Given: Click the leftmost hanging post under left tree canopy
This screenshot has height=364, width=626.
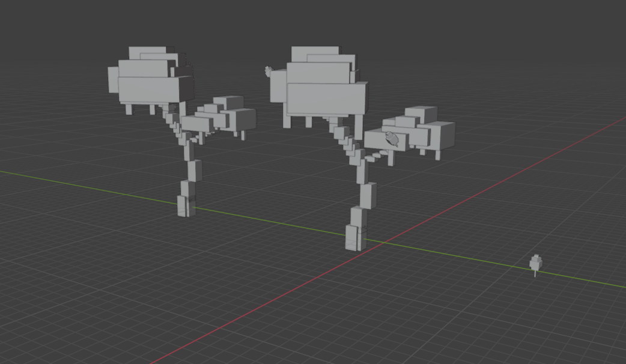Looking at the screenshot, I should (128, 109).
